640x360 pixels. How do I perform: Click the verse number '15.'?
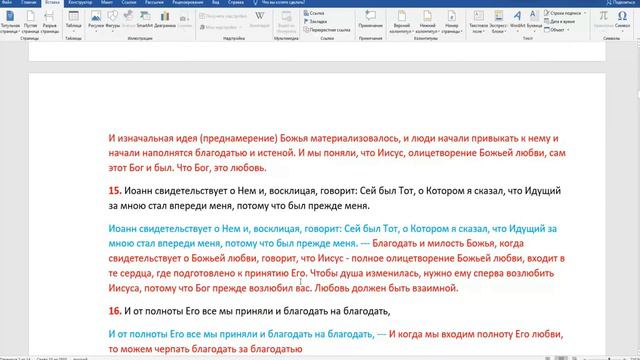coord(115,191)
